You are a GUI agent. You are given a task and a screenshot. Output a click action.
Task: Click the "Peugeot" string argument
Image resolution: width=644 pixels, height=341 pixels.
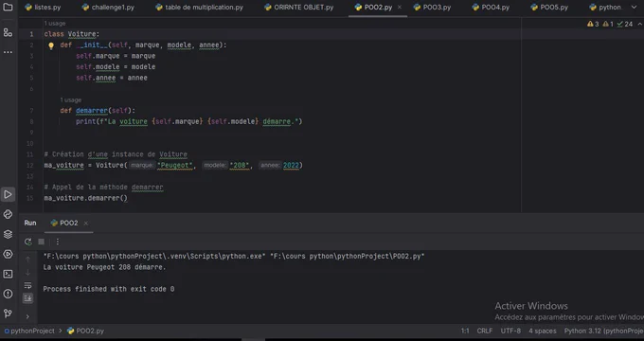coord(175,165)
